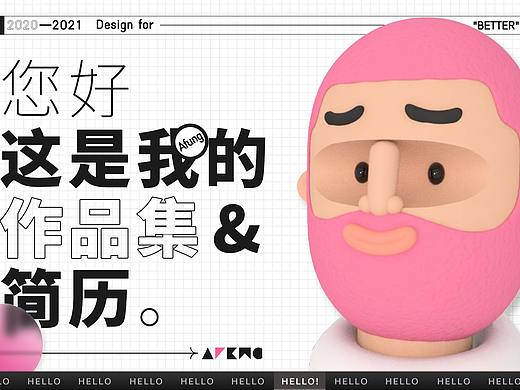
Task: Click the "BETTER" text in header
Action: click(496, 25)
